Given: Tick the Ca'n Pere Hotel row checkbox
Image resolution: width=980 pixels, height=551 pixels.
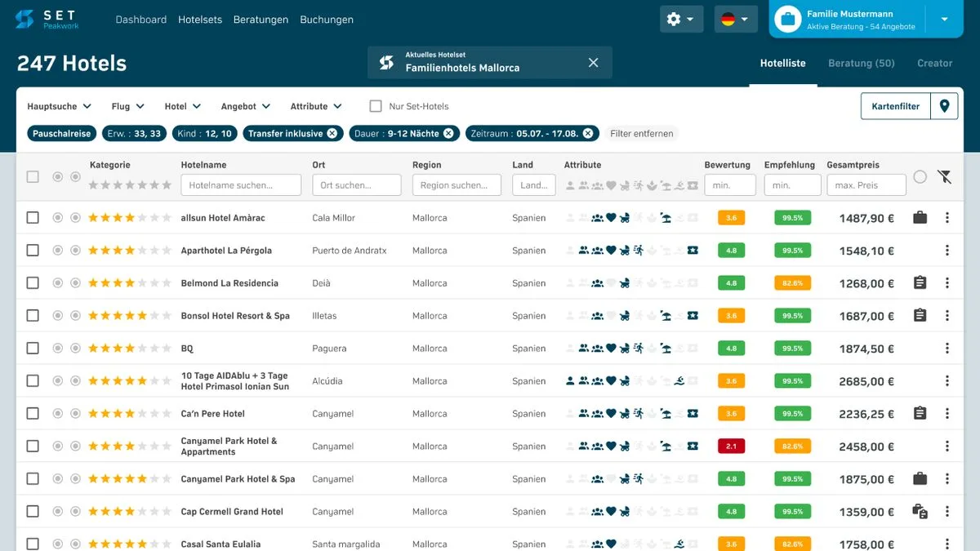Looking at the screenshot, I should coord(33,414).
